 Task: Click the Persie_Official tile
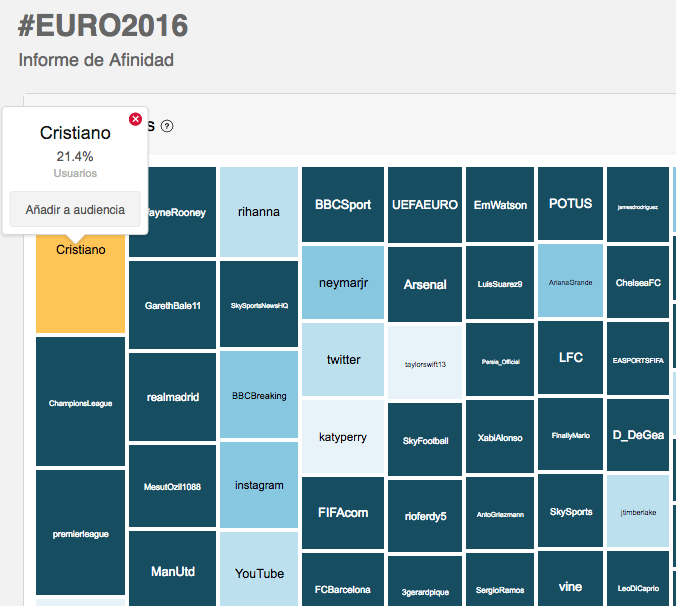(x=500, y=360)
